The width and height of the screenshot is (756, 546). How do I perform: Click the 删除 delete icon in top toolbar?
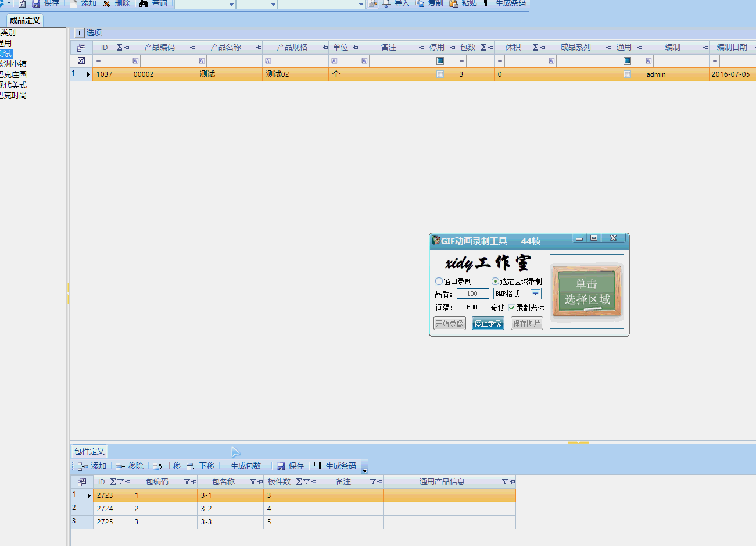coord(107,3)
